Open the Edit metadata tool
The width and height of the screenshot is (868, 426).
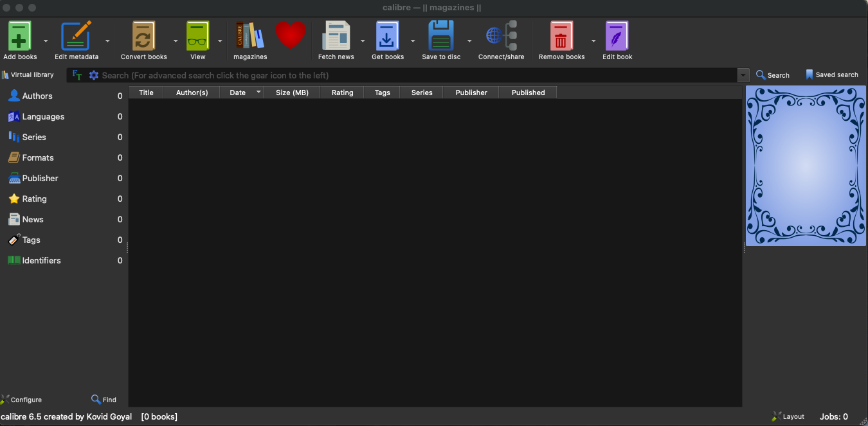[x=76, y=37]
